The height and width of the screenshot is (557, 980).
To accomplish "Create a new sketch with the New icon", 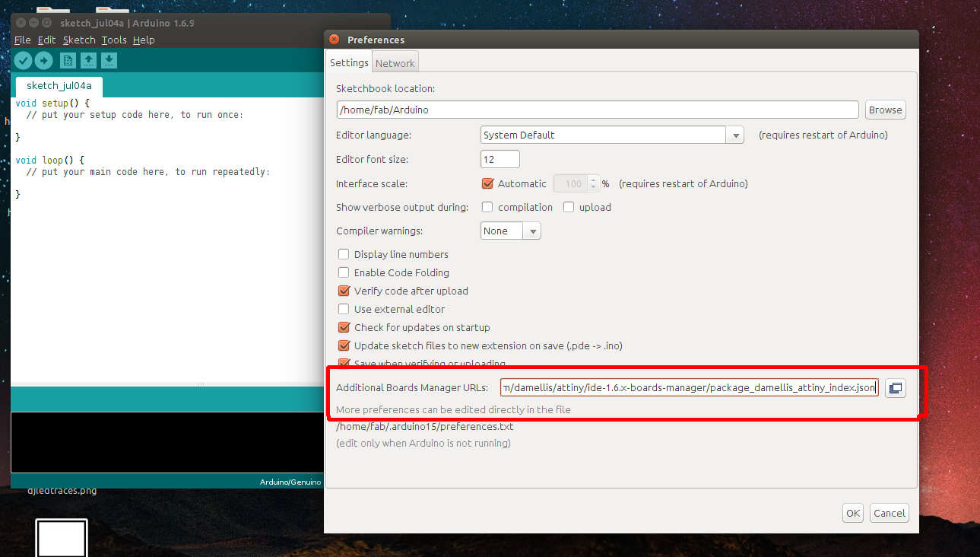I will coord(68,60).
